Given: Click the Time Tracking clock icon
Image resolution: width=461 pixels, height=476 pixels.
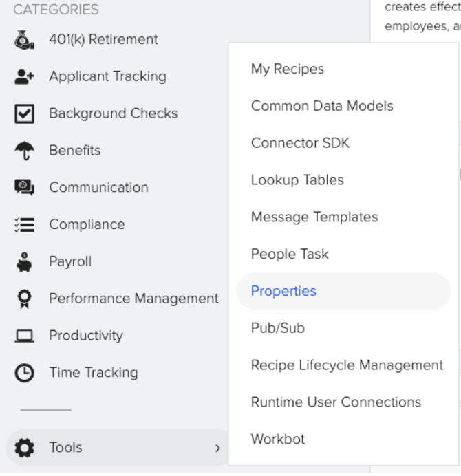Looking at the screenshot, I should tap(24, 373).
